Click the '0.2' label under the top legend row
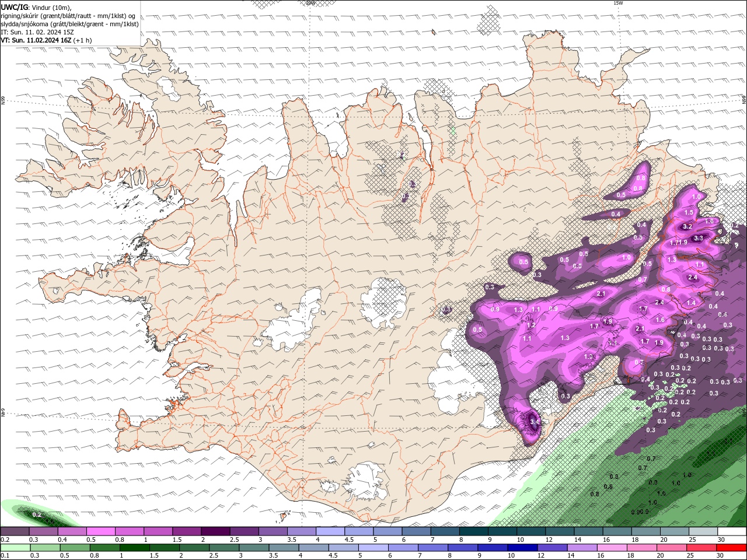Image resolution: width=747 pixels, height=560 pixels. [x=5, y=540]
